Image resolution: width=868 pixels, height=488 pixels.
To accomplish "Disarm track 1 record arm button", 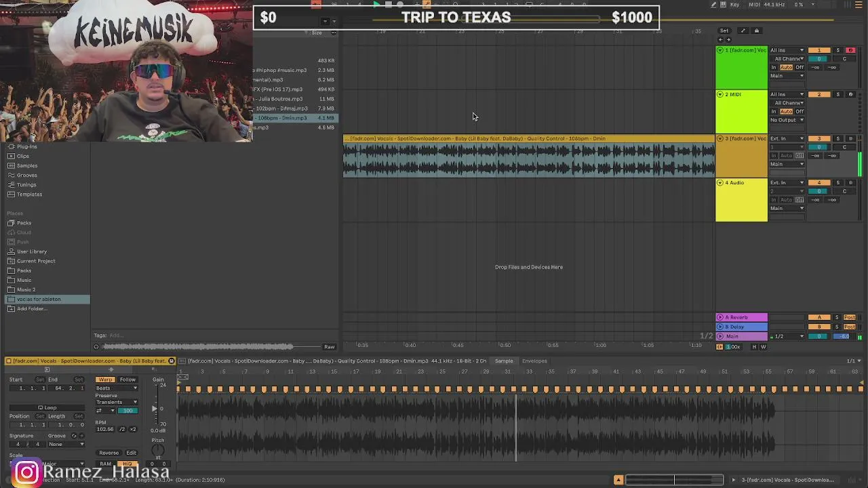I will (850, 50).
